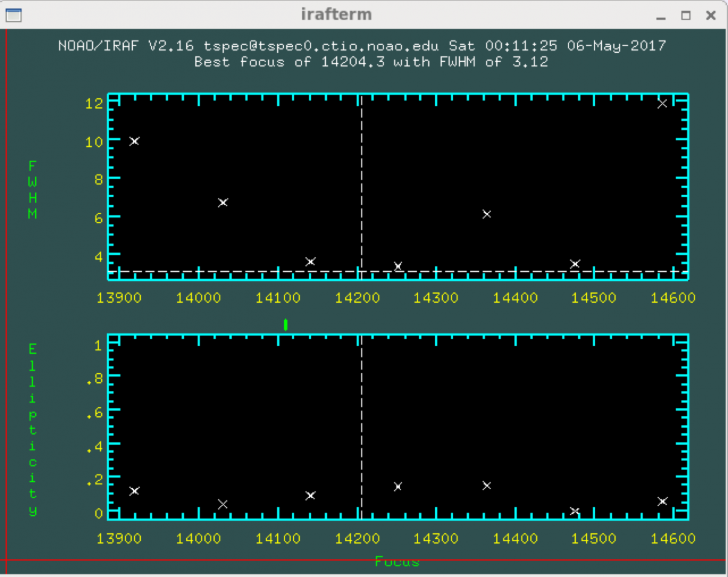Image resolution: width=728 pixels, height=577 pixels.
Task: Click the vertical FWHM axis title
Action: [32, 189]
